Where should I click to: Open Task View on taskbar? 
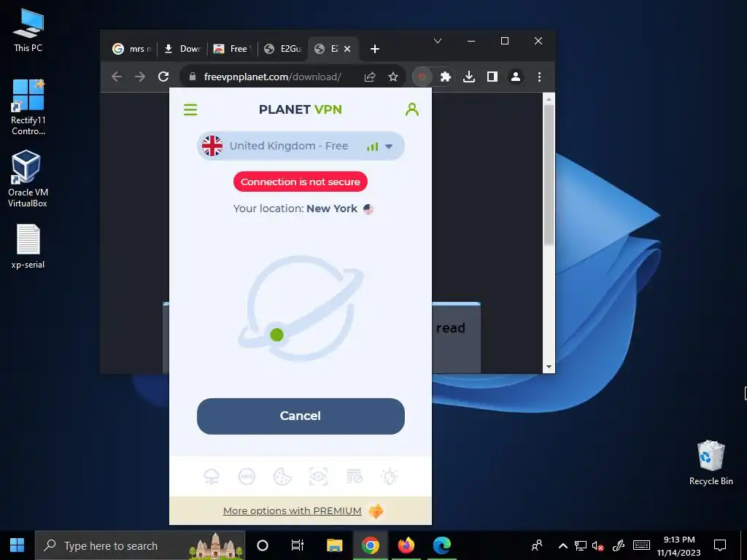tap(298, 545)
